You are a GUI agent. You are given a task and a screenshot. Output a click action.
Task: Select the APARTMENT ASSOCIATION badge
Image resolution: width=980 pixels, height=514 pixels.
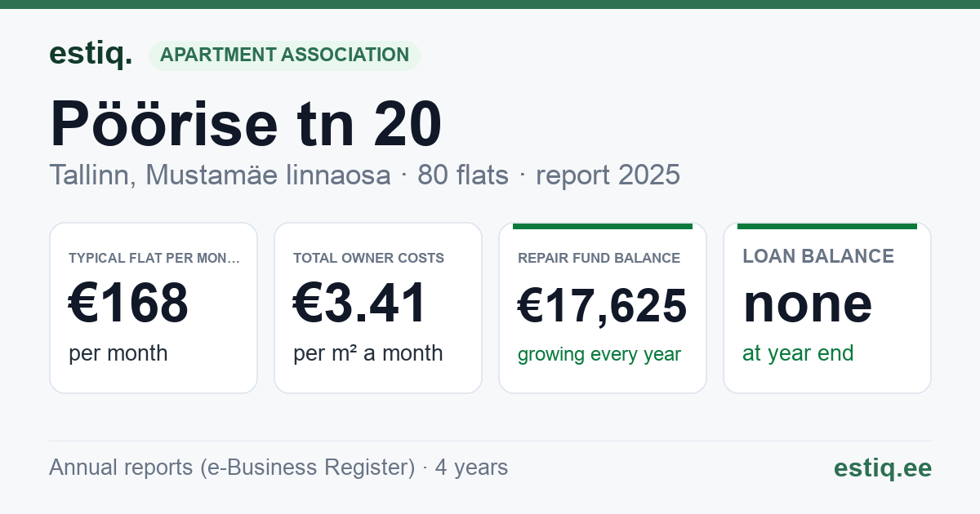[284, 55]
